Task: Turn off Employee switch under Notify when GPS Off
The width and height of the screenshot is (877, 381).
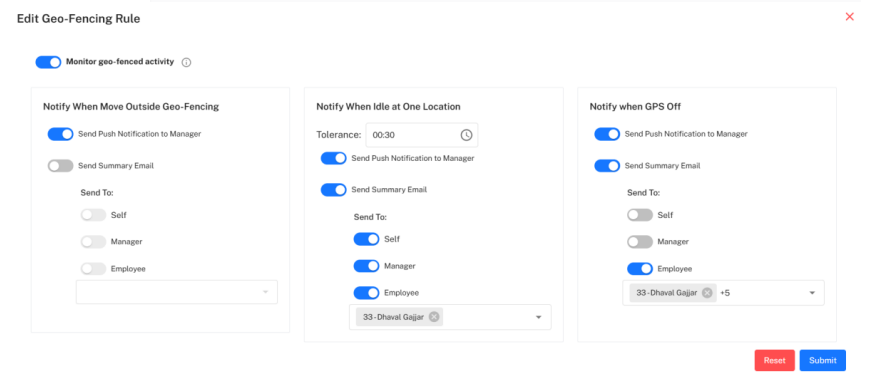Action: 640,269
